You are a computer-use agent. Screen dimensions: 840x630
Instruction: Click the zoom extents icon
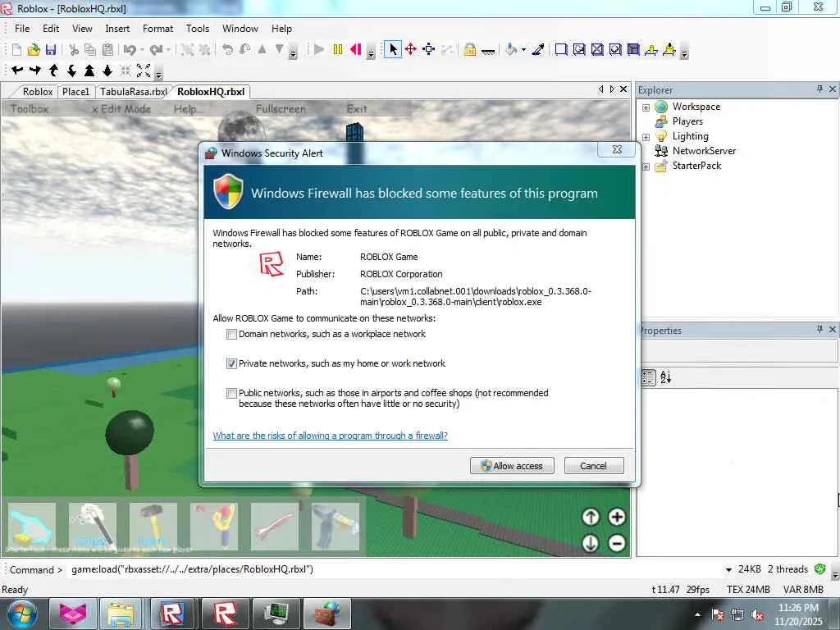(x=144, y=71)
